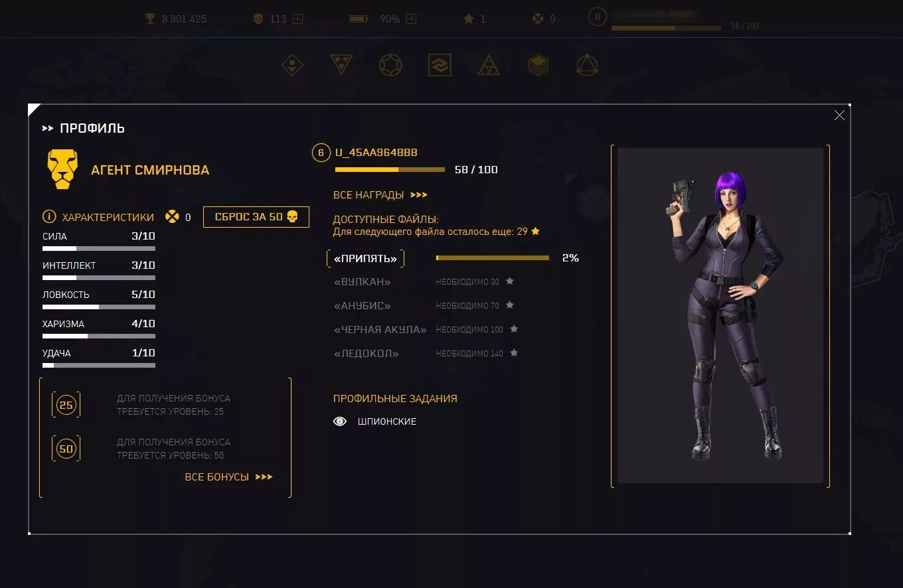
Task: Open the stacked layers icon in top navigation
Action: [x=538, y=65]
